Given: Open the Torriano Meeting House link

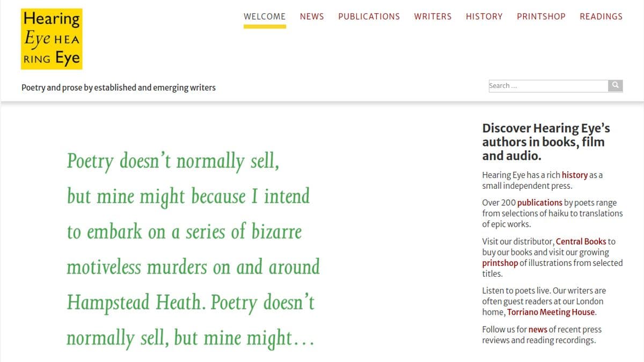Looking at the screenshot, I should 551,312.
